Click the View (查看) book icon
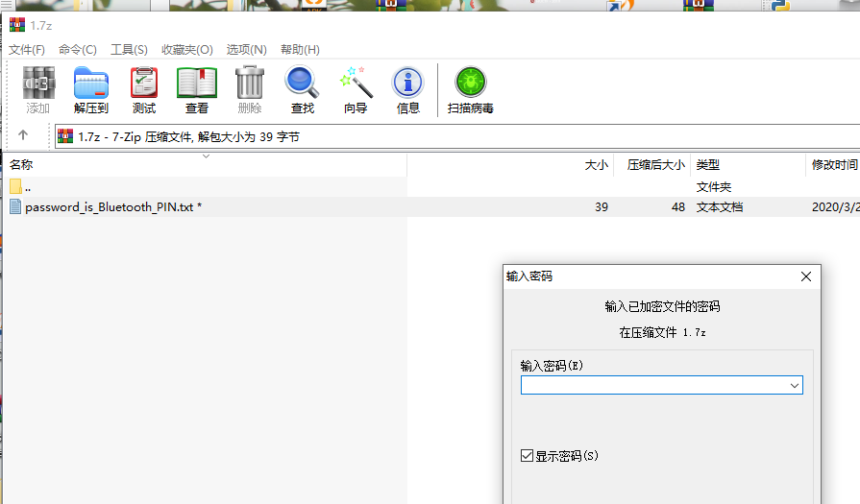 pyautogui.click(x=197, y=84)
